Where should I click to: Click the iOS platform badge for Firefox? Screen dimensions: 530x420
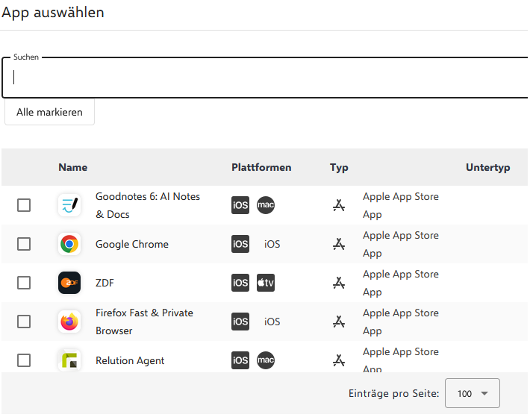tap(240, 322)
